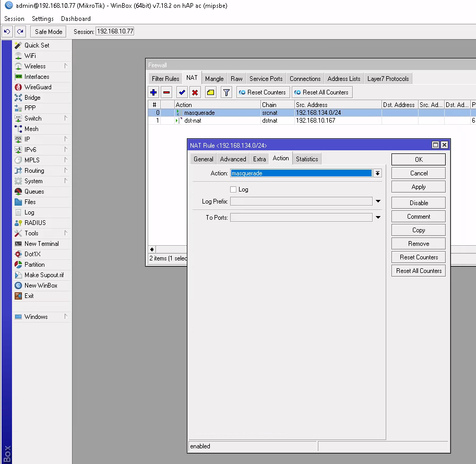Open Partition icon in sidebar
The width and height of the screenshot is (476, 464).
(x=18, y=265)
